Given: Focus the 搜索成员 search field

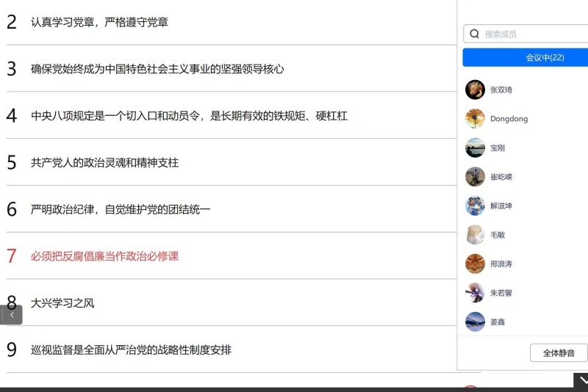Looking at the screenshot, I should [533, 34].
